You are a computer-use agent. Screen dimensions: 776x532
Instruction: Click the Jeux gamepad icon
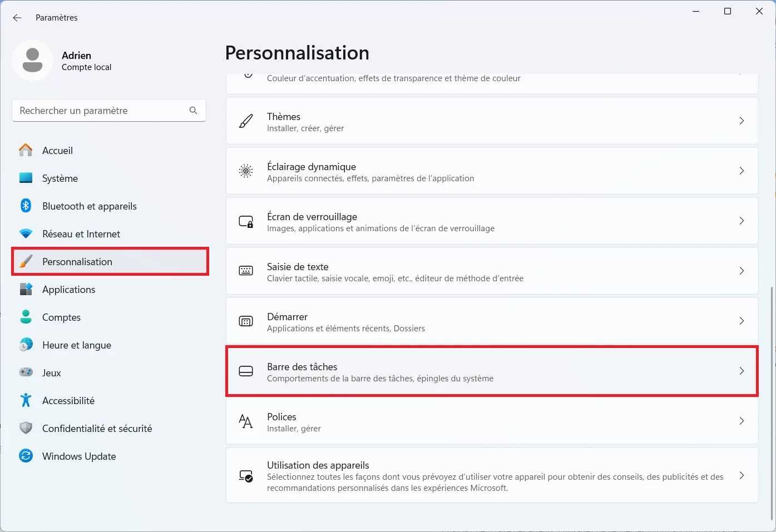(26, 372)
